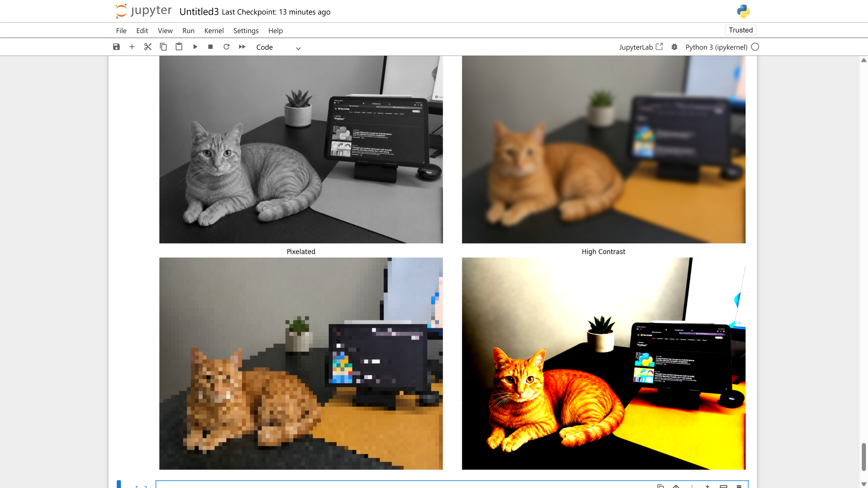Open the File menu

pyautogui.click(x=121, y=31)
